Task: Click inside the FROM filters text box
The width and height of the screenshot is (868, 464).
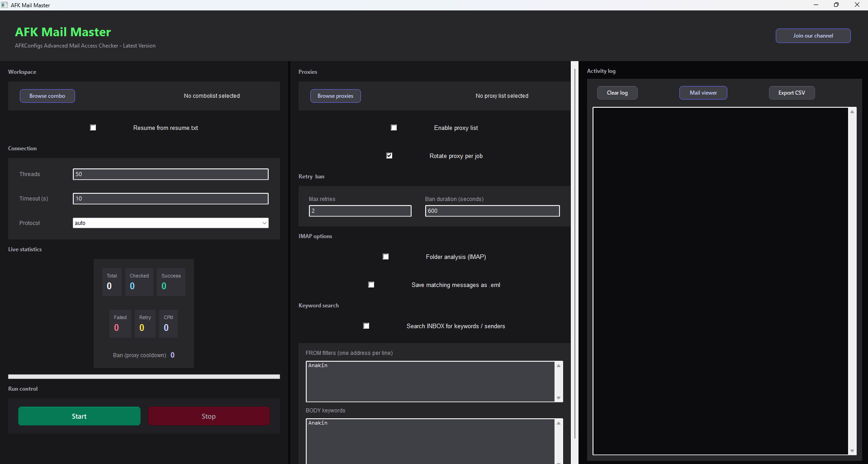Action: click(431, 382)
